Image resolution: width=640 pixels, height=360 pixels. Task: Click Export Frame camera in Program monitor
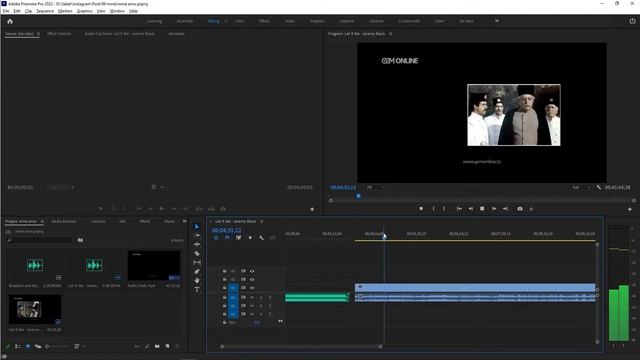(x=520, y=209)
